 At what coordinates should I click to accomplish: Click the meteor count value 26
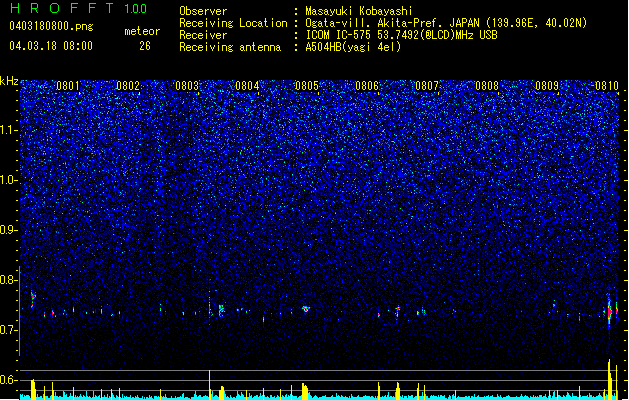pos(145,46)
